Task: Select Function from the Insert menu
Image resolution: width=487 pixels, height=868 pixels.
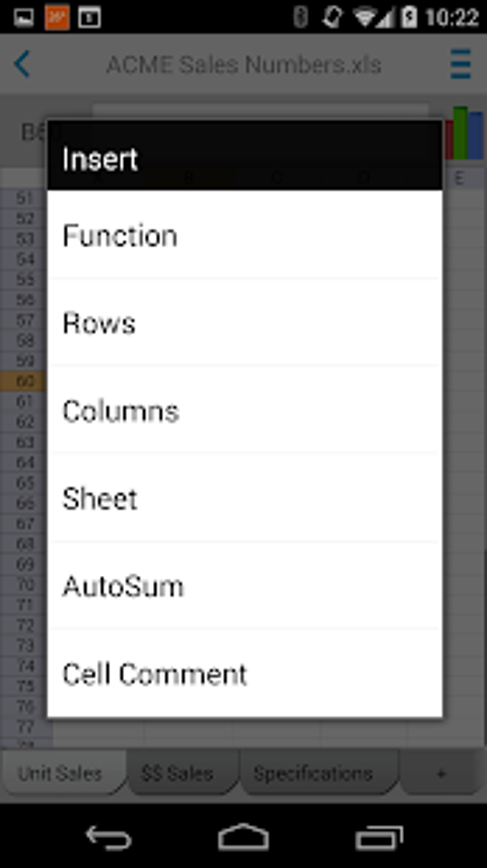Action: pyautogui.click(x=244, y=236)
